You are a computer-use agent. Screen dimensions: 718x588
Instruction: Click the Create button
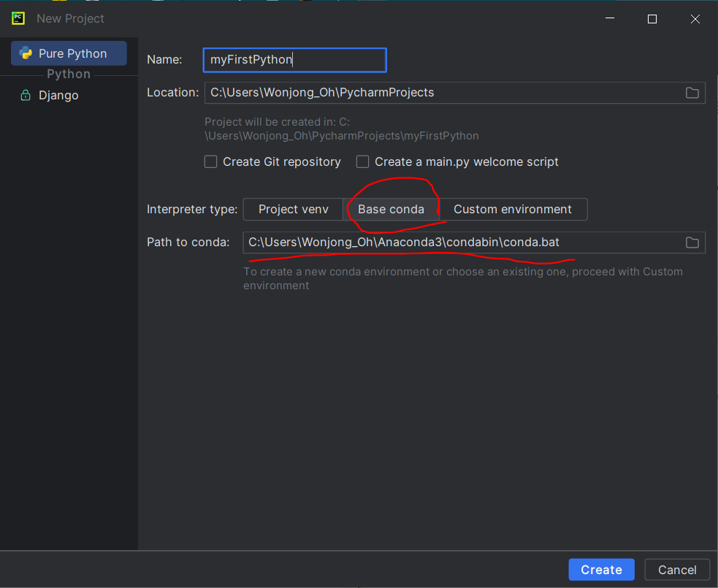601,570
